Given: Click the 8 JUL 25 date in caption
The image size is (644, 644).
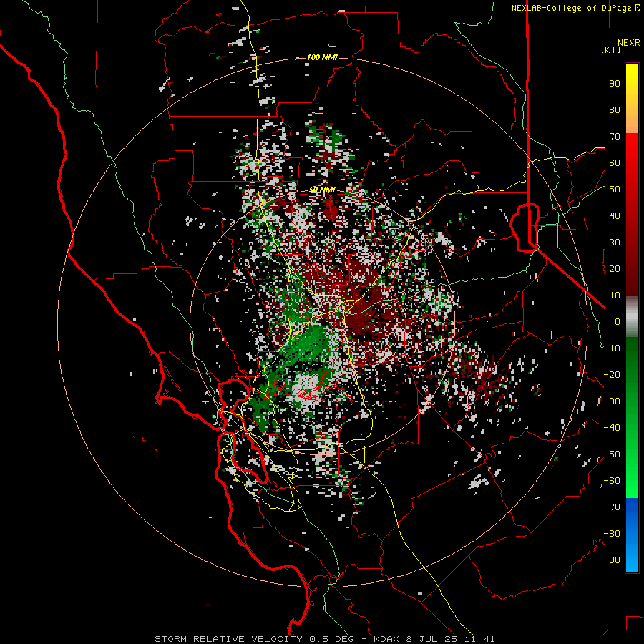Looking at the screenshot, I should coord(432,639).
